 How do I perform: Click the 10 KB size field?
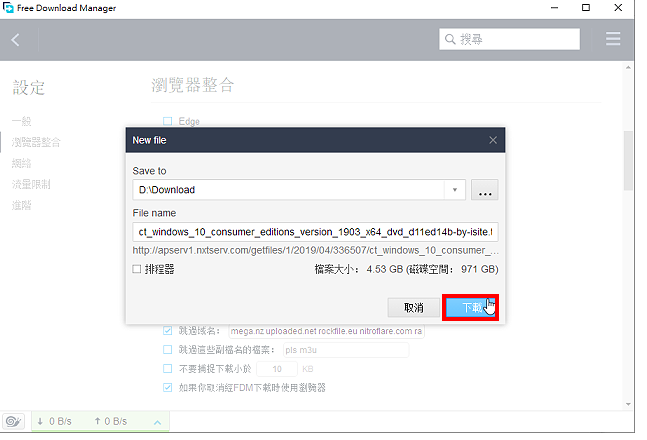point(277,369)
